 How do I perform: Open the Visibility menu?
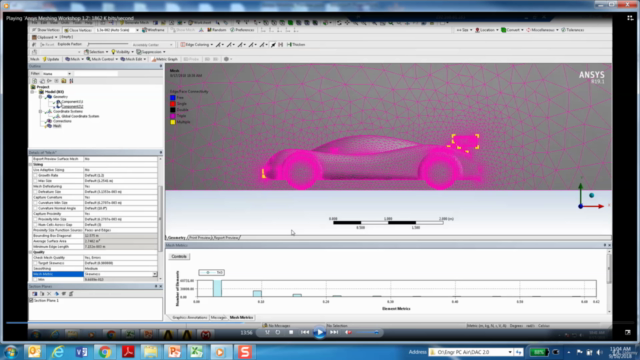[x=122, y=52]
